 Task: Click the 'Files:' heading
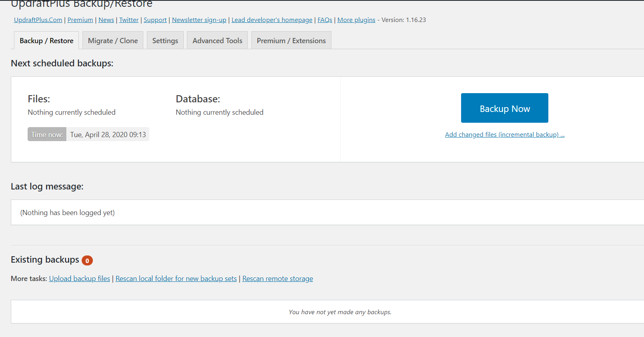click(39, 99)
